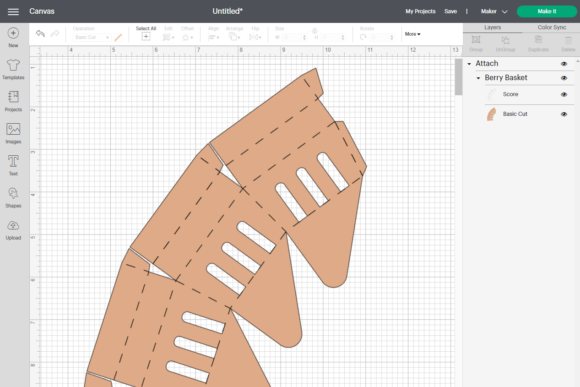The image size is (580, 387).
Task: Open the Flip options
Action: (255, 37)
